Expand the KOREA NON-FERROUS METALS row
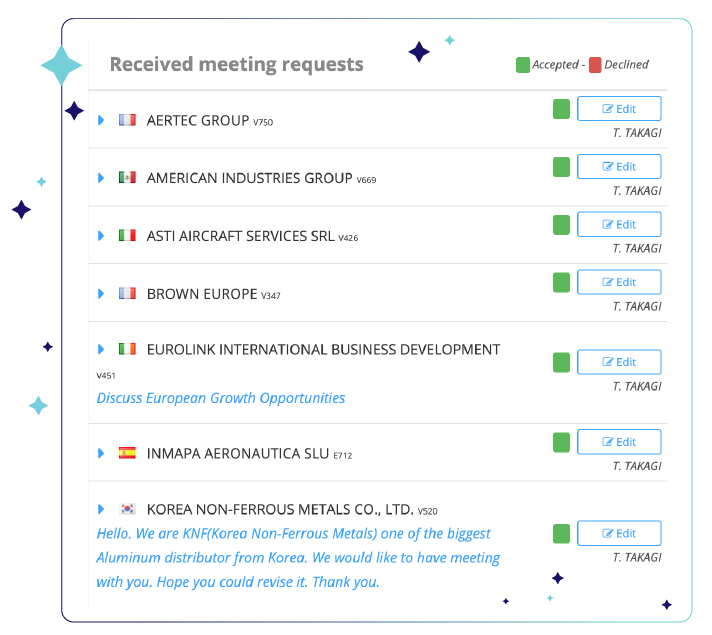The height and width of the screenshot is (635, 712). point(101,509)
